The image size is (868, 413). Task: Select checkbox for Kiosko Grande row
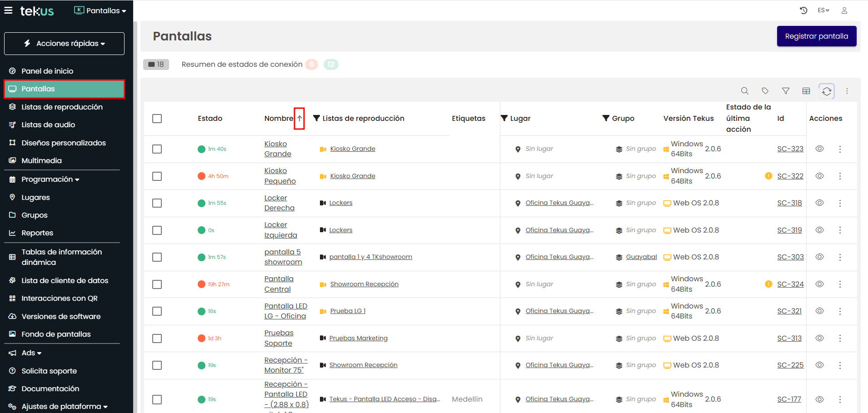157,149
